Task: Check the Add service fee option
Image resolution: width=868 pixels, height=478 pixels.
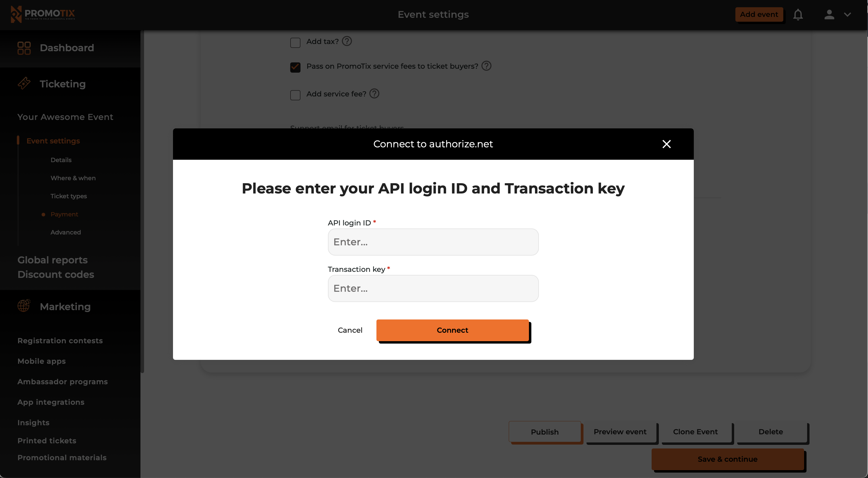Action: (x=295, y=95)
